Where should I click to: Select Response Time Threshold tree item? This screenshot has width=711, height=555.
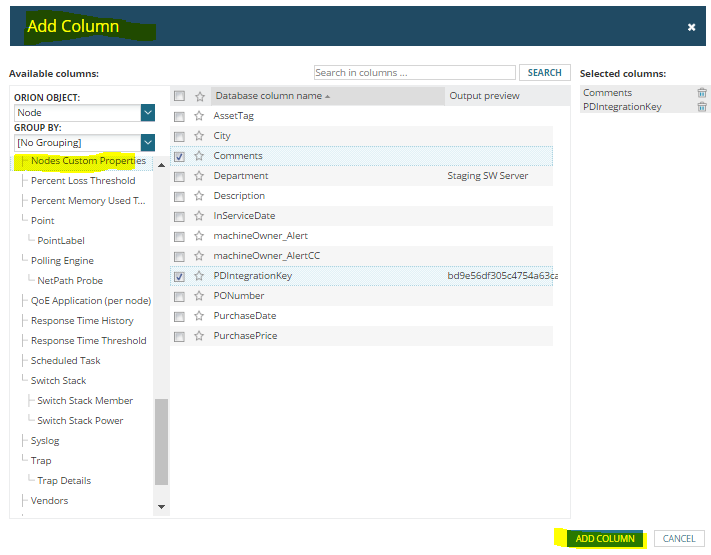[x=88, y=341]
